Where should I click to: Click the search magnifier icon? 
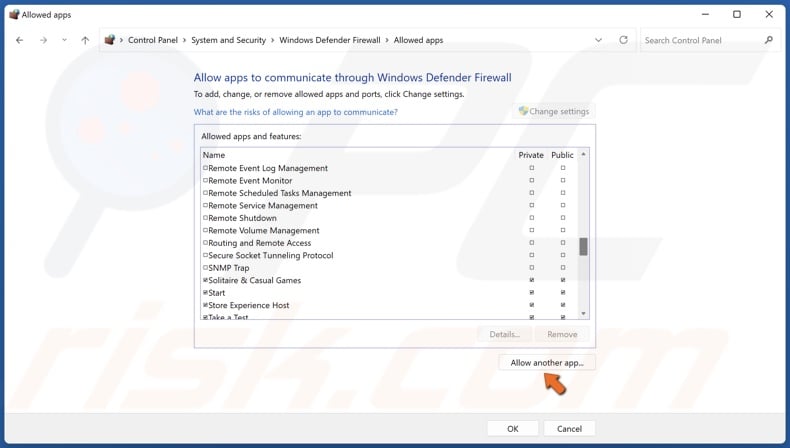click(x=768, y=40)
